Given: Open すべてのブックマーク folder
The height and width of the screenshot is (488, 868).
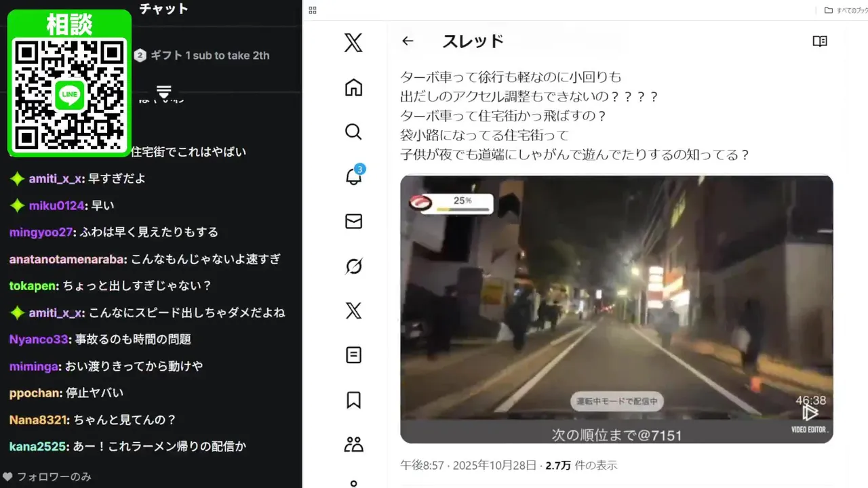Looking at the screenshot, I should click(846, 10).
